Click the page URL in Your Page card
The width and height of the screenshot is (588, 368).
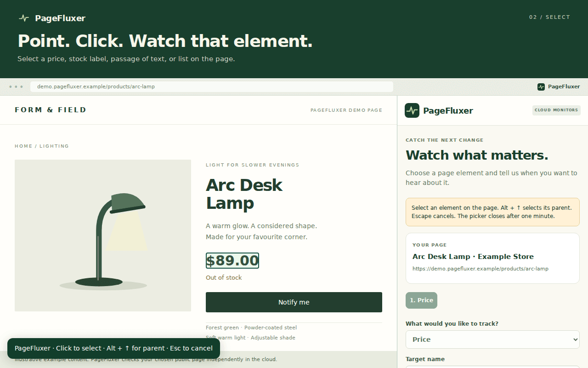(x=481, y=269)
